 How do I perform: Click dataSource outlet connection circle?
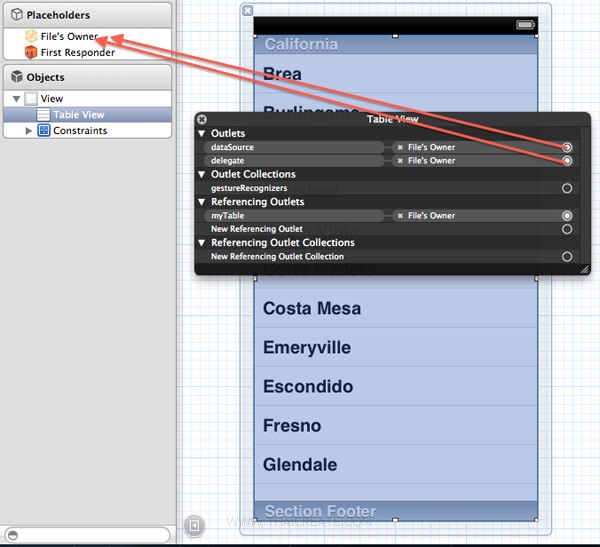click(567, 147)
